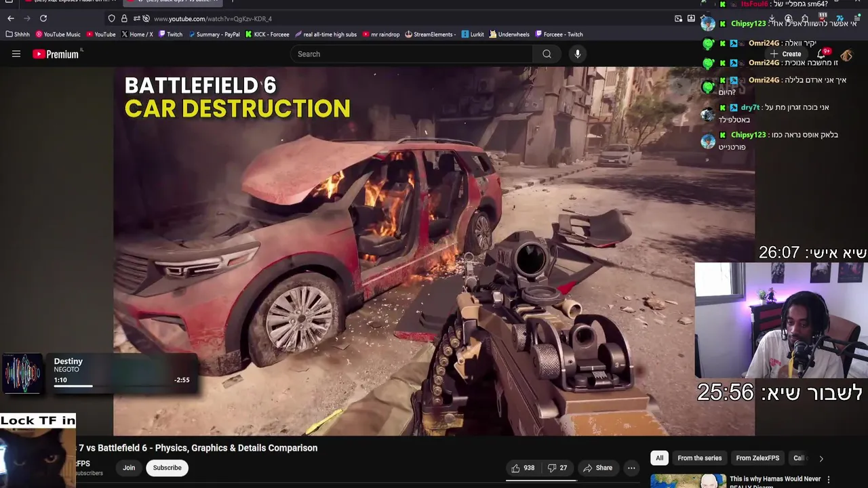868x488 pixels.
Task: Open the Twitch bookmark
Action: tap(170, 35)
